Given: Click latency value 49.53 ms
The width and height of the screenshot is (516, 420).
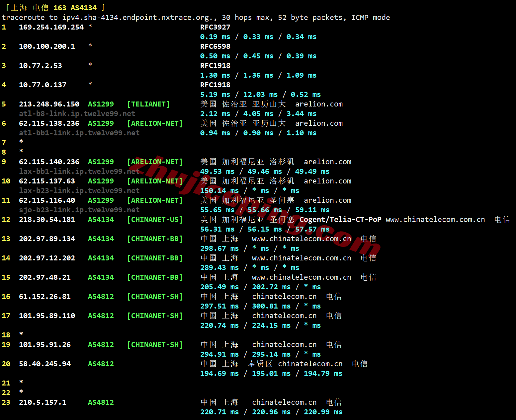Looking at the screenshot, I should [217, 172].
